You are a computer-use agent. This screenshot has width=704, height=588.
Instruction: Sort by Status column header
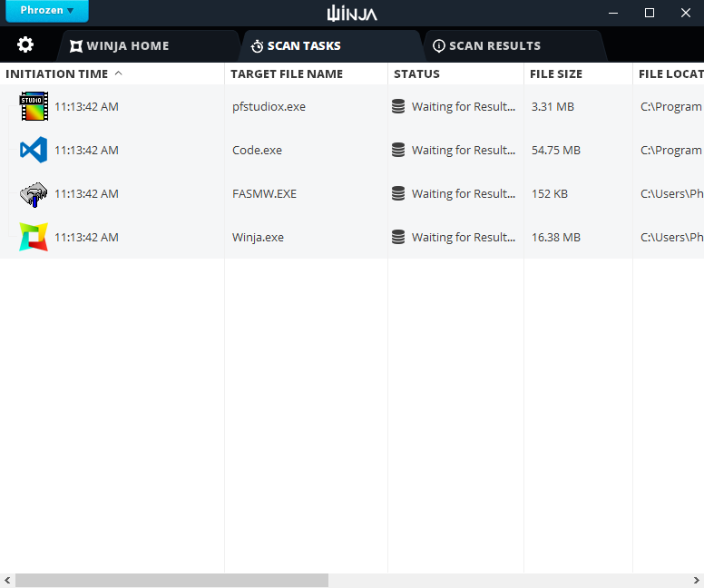(455, 73)
